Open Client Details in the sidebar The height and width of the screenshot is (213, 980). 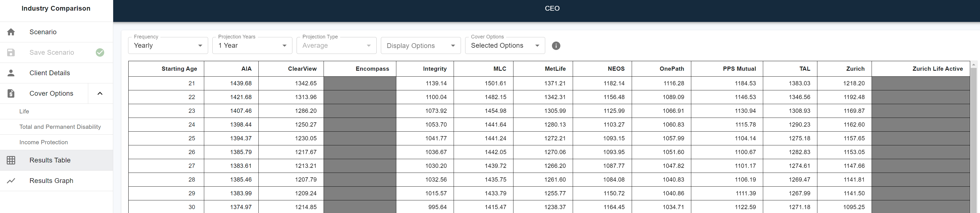[x=56, y=73]
